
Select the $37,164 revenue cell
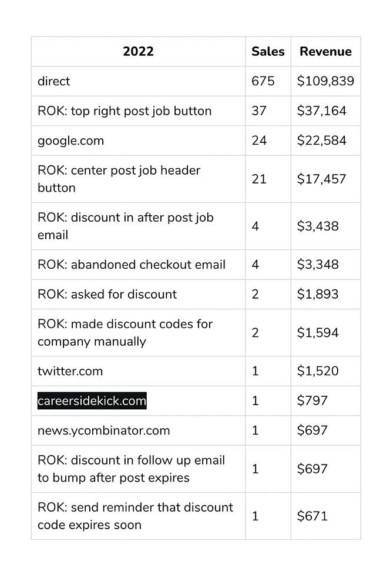(321, 111)
